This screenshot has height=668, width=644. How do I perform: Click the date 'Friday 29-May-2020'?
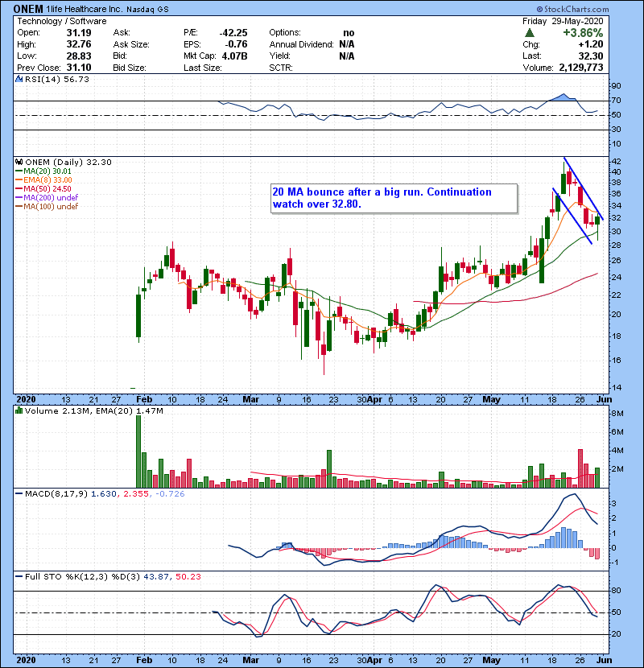(563, 21)
